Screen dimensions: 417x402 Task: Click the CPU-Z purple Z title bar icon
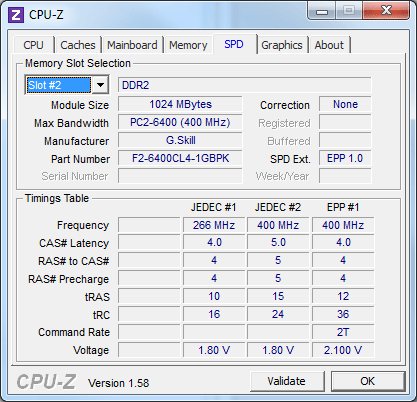16,15
